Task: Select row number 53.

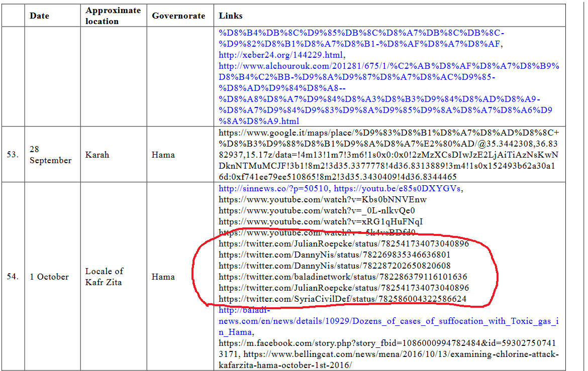Action: coord(13,155)
